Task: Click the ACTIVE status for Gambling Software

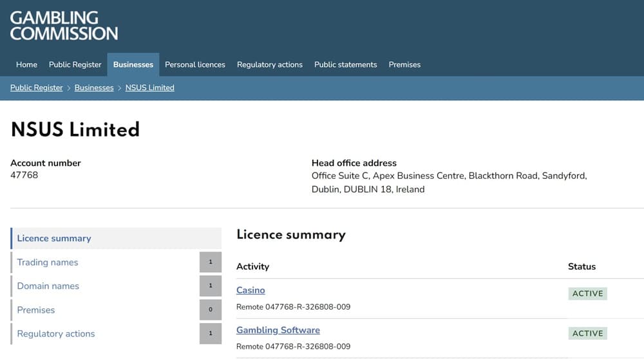Action: pyautogui.click(x=588, y=333)
